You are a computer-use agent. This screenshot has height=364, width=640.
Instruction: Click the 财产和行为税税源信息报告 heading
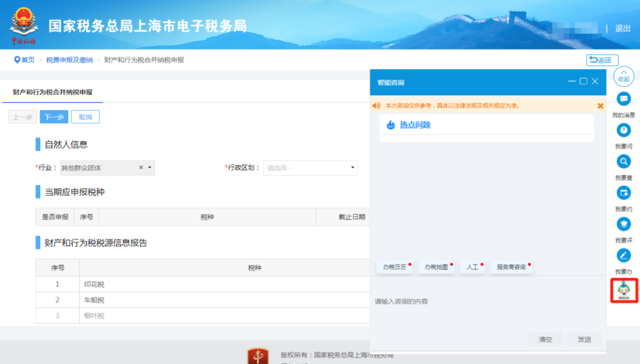click(96, 243)
